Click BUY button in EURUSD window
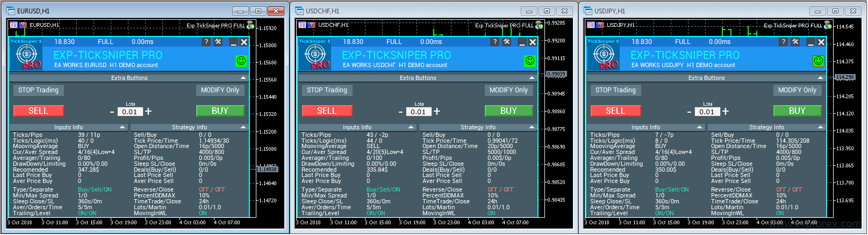868x235 pixels. 220,111
